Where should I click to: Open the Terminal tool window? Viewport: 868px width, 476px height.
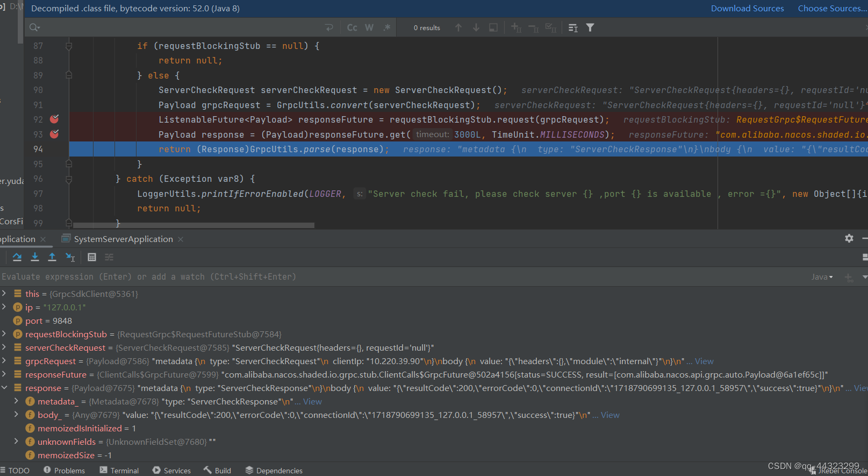pyautogui.click(x=119, y=470)
